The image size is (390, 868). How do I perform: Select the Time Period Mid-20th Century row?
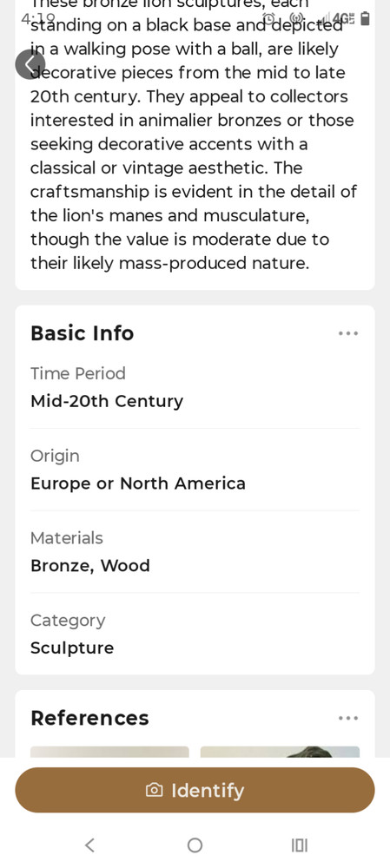tap(195, 387)
